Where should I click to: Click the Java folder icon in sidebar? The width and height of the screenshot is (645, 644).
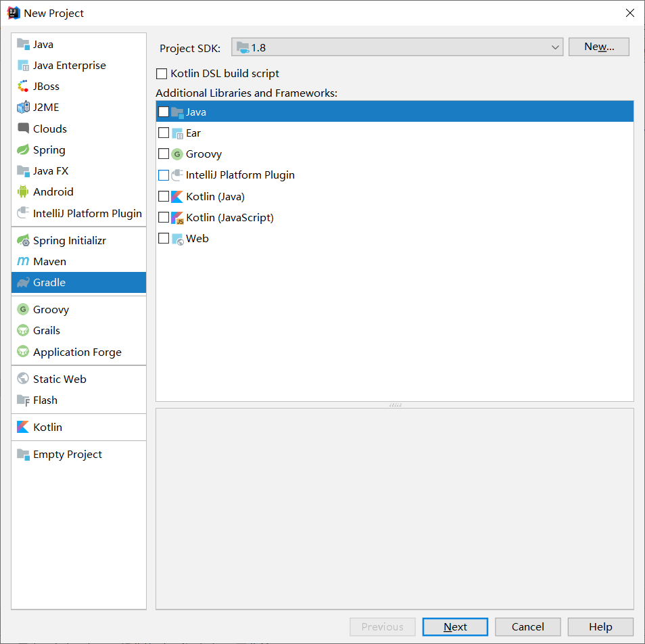(x=23, y=44)
